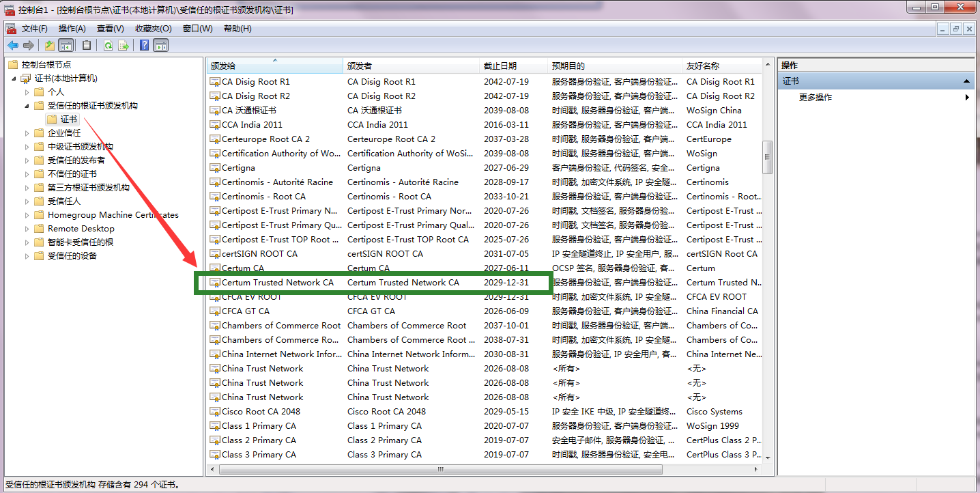
Task: Expand the 第三方根证书颁发机构 node
Action: [27, 188]
